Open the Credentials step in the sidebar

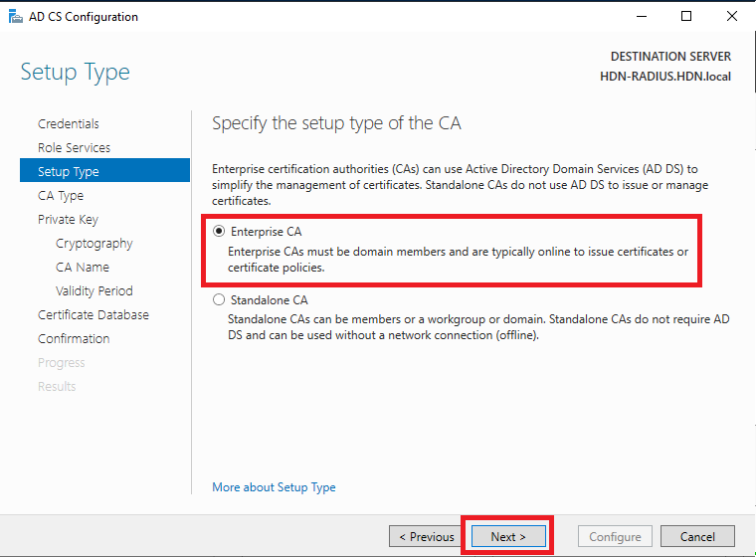coord(69,124)
